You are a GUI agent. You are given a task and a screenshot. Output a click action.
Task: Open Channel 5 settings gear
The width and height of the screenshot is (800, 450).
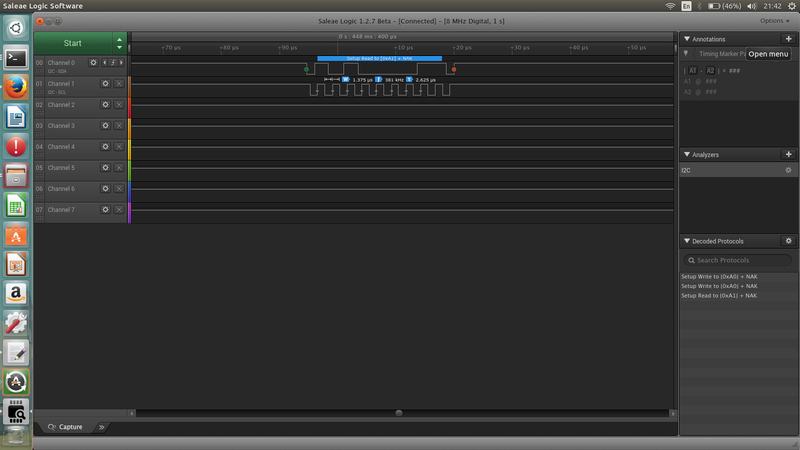pyautogui.click(x=105, y=167)
